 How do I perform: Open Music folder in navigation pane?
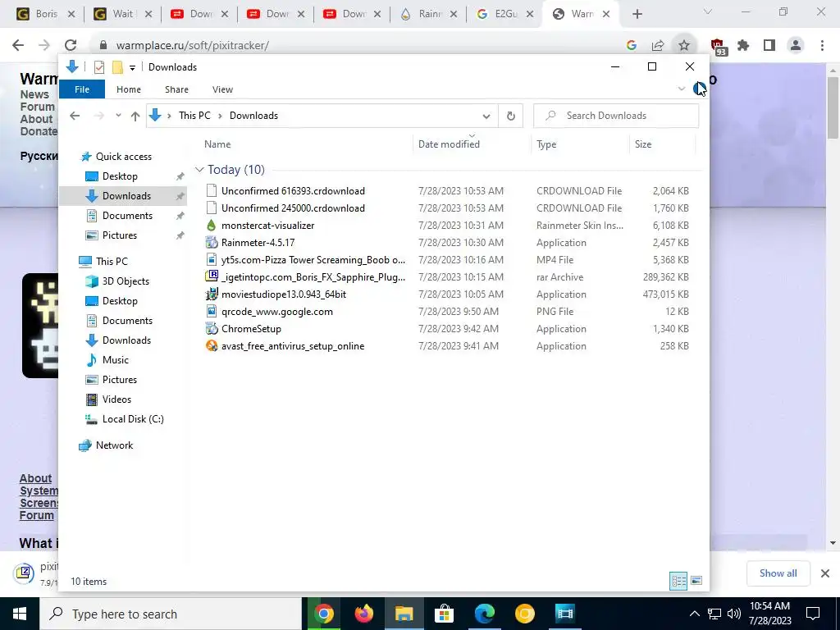click(x=115, y=360)
